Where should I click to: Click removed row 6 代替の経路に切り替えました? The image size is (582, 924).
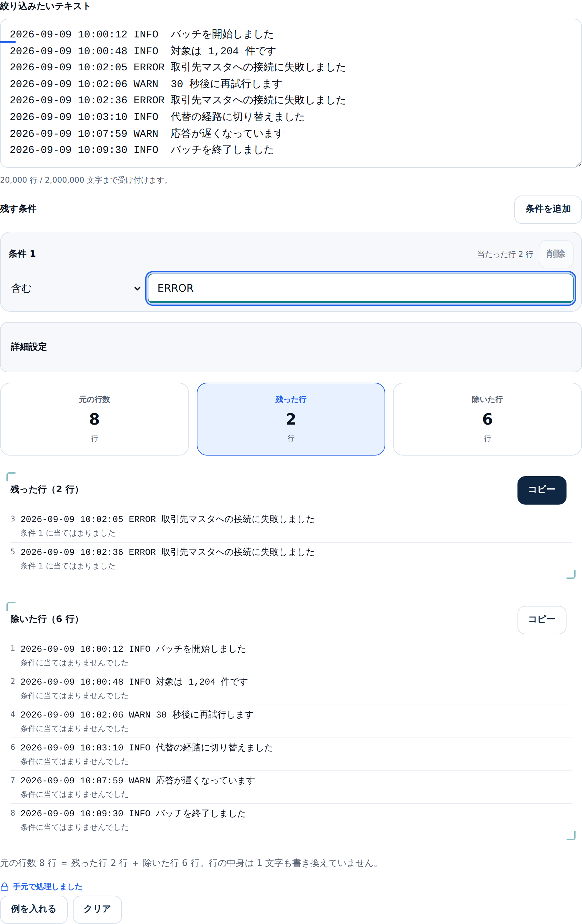tap(291, 754)
